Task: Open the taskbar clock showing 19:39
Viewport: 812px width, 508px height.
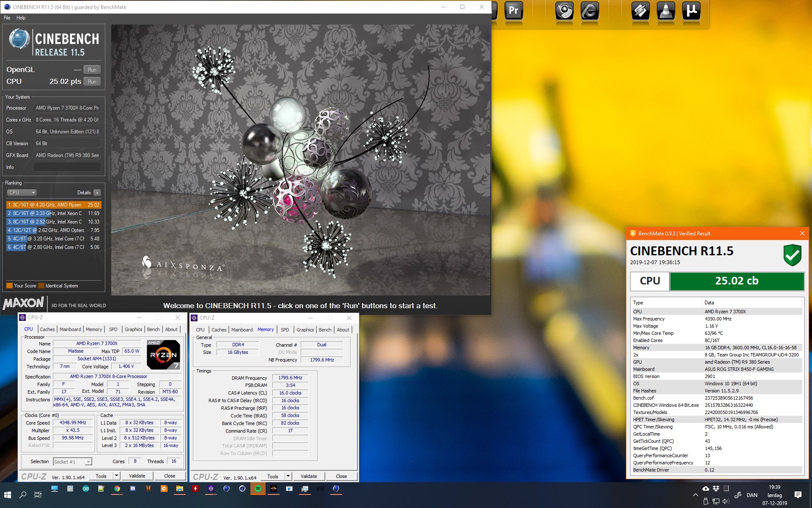Action: coord(774,495)
